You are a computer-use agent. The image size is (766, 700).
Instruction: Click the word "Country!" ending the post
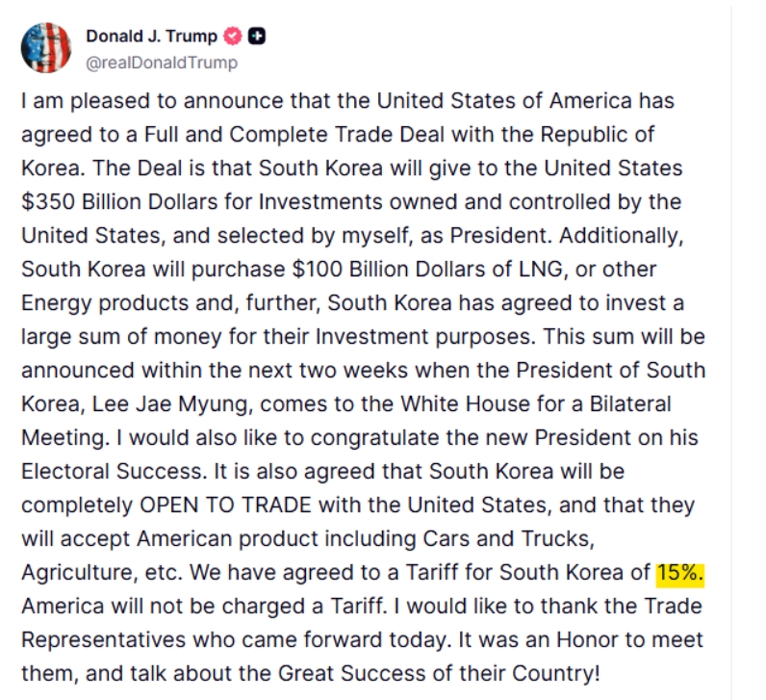click(x=555, y=675)
